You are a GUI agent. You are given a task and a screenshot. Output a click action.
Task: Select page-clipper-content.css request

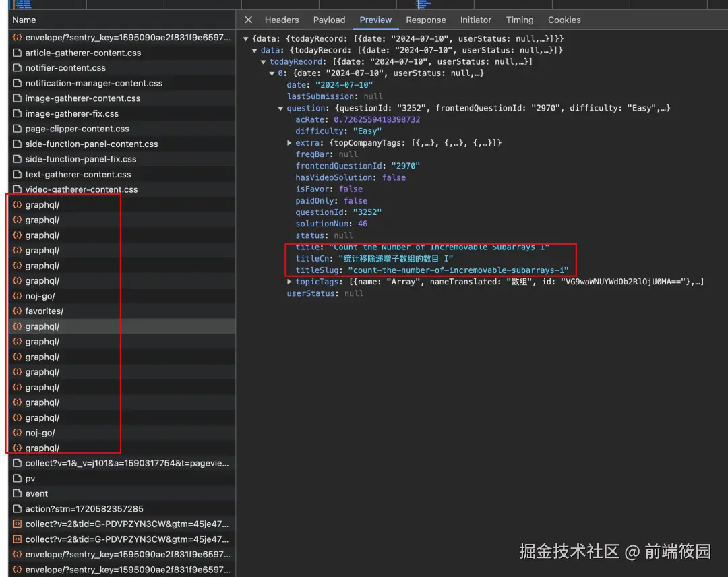pos(121,129)
